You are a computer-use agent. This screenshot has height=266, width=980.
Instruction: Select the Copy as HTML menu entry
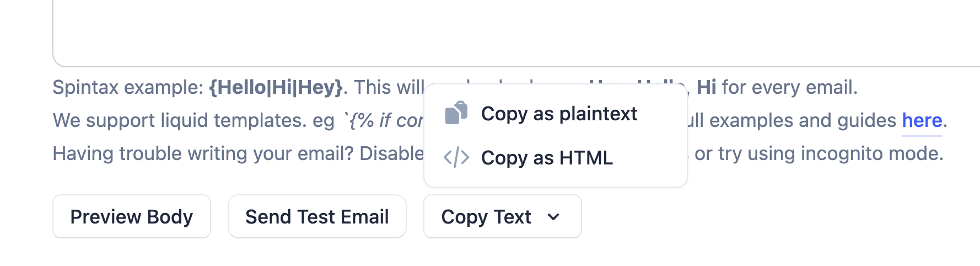(546, 158)
